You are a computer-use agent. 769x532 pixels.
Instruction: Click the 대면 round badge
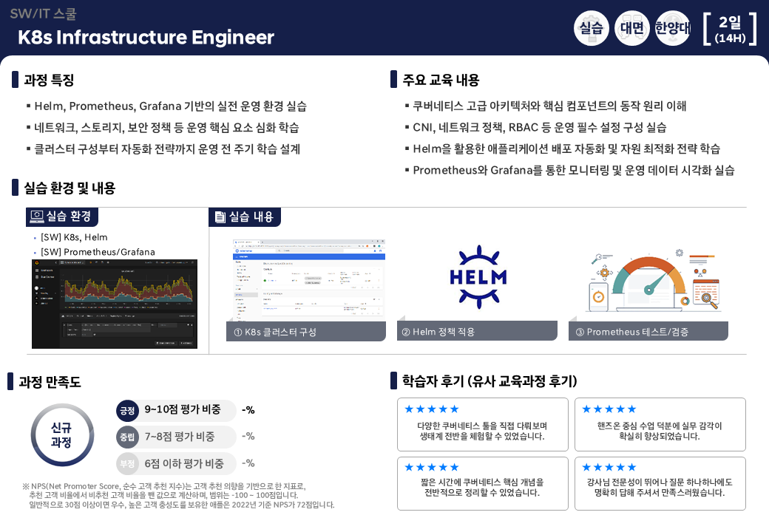[631, 28]
